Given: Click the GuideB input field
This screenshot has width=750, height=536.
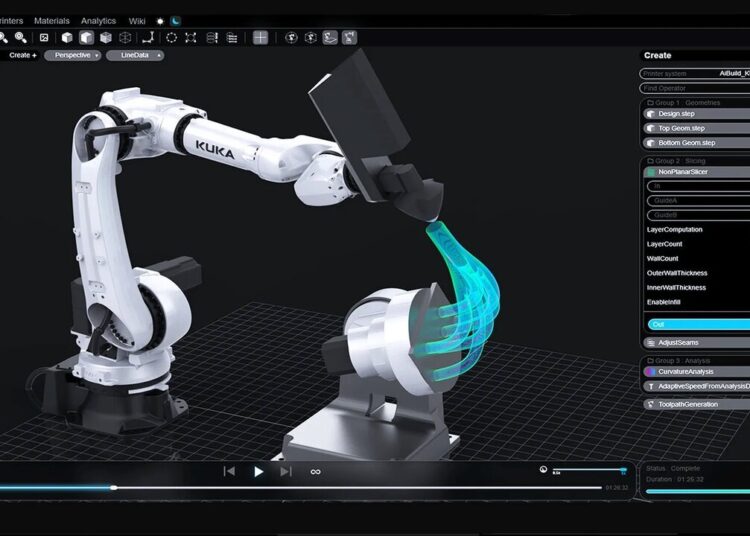Looking at the screenshot, I should [698, 215].
